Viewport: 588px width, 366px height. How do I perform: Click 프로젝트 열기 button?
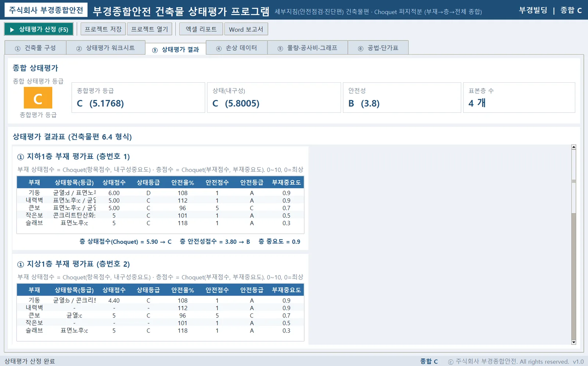point(150,29)
